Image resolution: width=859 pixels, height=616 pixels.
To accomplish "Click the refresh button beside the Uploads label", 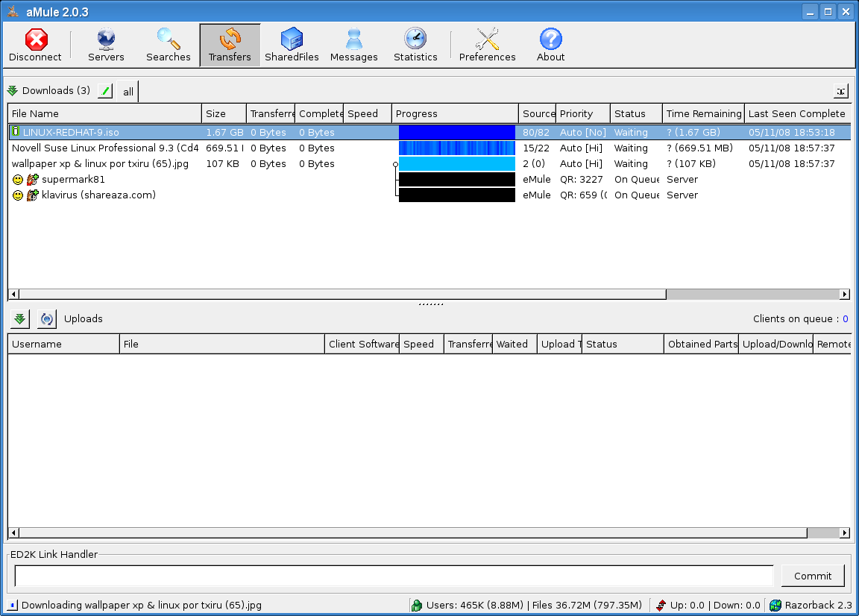I will (x=46, y=319).
